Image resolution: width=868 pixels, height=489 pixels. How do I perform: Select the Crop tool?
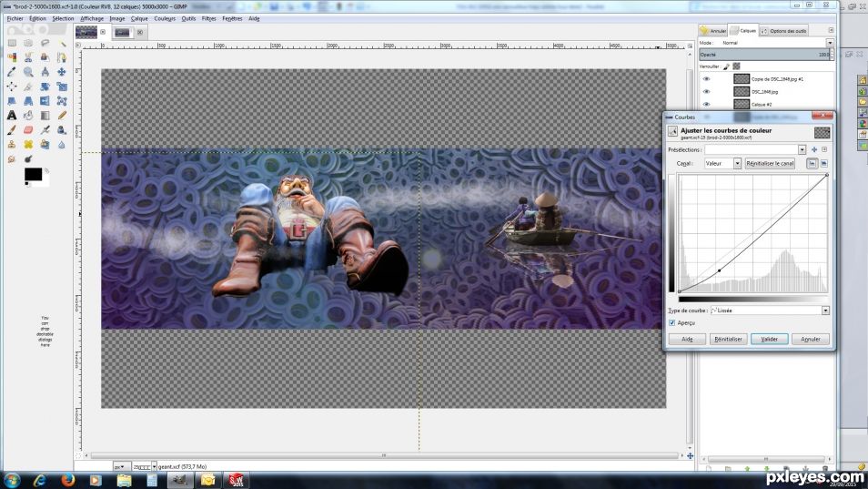coord(28,87)
